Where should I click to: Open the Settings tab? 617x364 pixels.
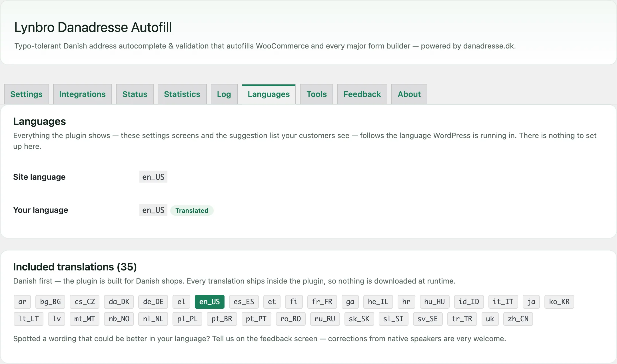tap(26, 94)
